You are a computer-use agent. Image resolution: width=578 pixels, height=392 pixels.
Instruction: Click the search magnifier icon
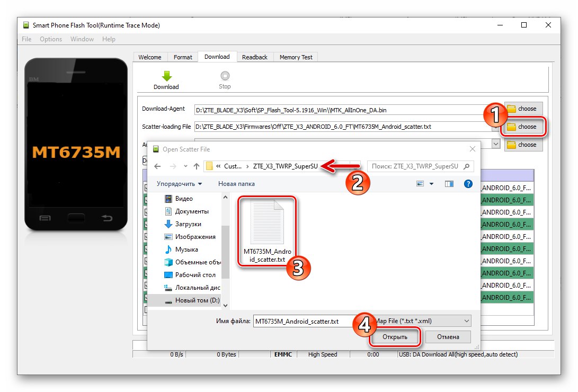click(x=467, y=166)
